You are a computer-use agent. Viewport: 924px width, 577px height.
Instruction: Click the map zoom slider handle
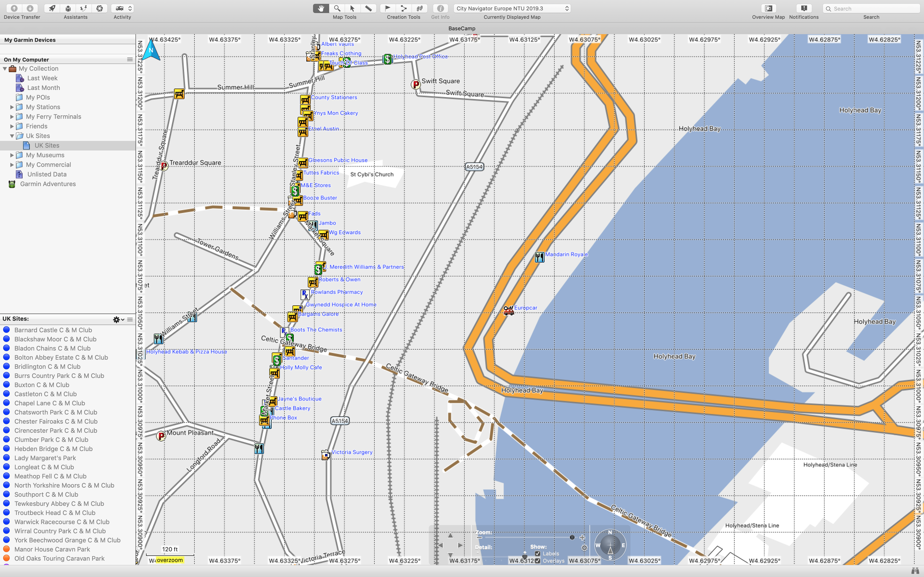tap(572, 537)
